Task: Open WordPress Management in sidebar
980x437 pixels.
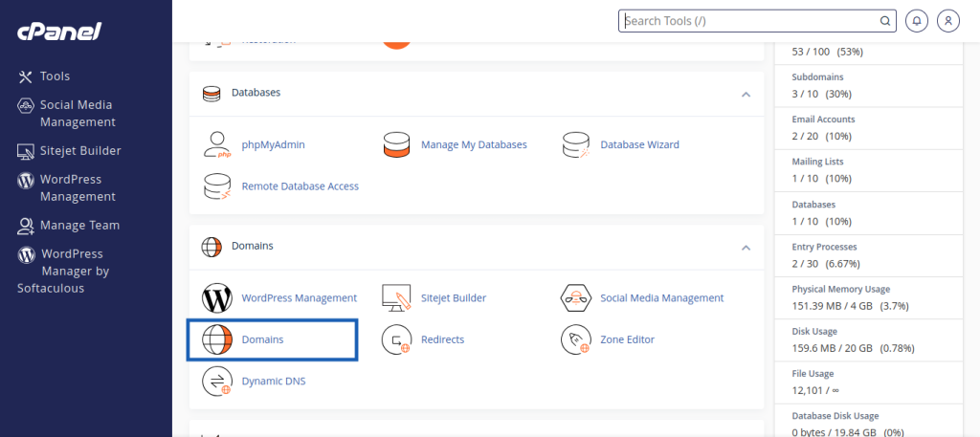Action: (78, 188)
